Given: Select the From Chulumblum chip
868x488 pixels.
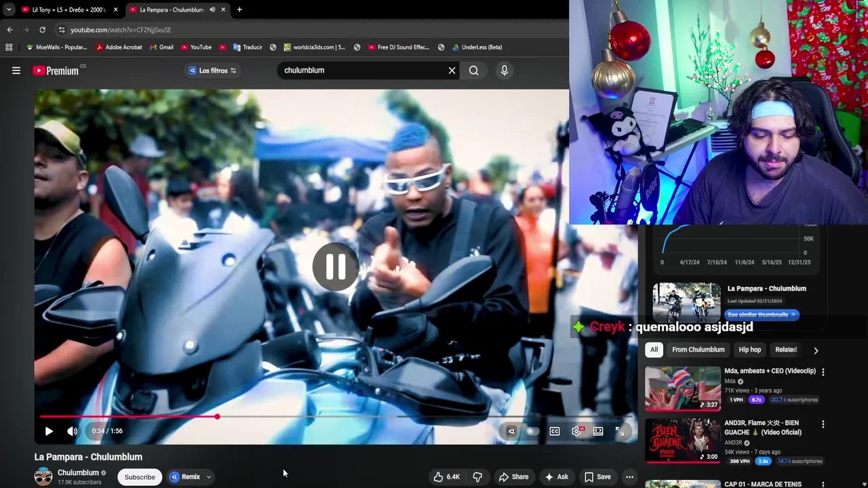Looking at the screenshot, I should (698, 350).
